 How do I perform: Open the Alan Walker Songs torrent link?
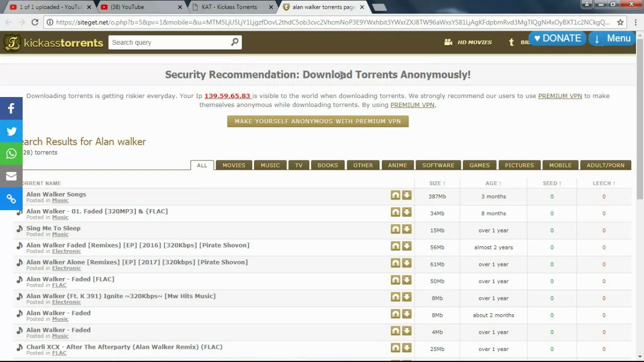[56, 194]
